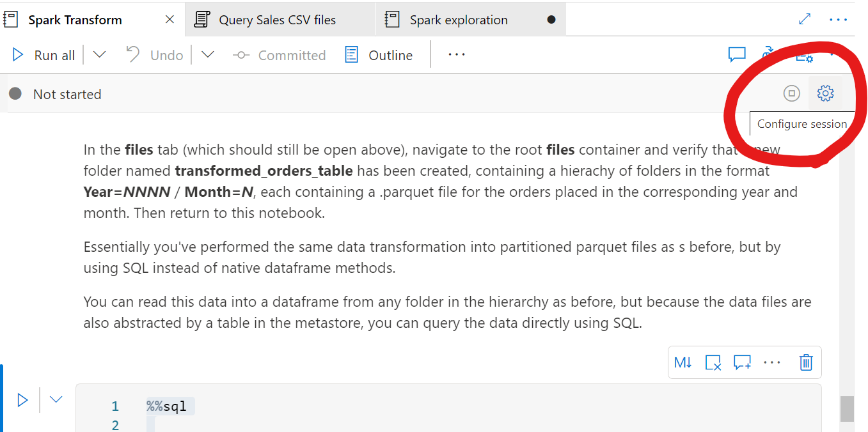Open the session settings gear
The image size is (868, 432).
pyautogui.click(x=826, y=93)
